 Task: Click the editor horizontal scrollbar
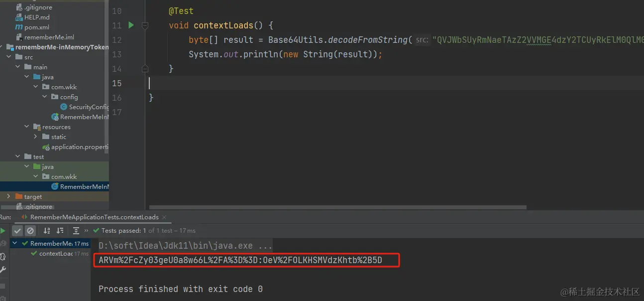pos(337,207)
